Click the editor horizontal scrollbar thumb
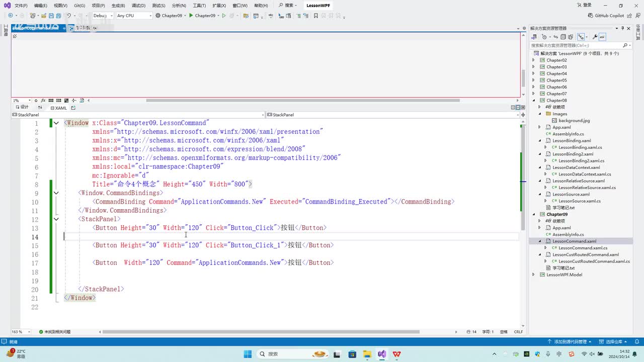This screenshot has width=644, height=362. click(261, 332)
